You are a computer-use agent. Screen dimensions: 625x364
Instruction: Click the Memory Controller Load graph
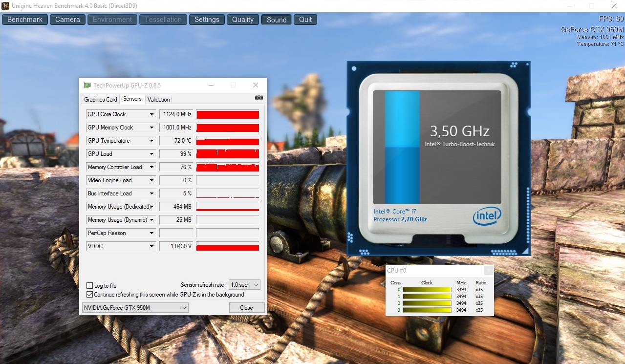tap(228, 167)
